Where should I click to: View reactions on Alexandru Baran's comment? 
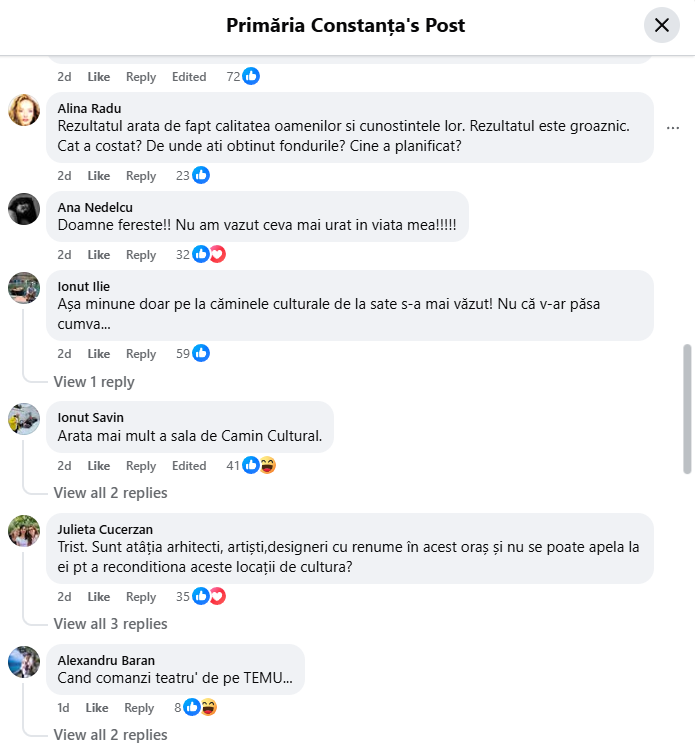(x=201, y=707)
